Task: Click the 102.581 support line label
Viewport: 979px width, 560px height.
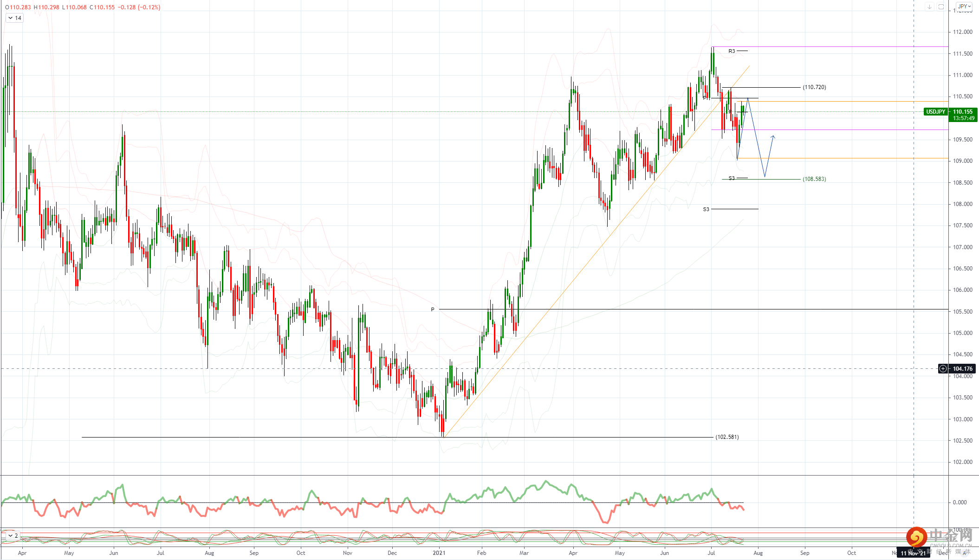Action: [x=727, y=437]
